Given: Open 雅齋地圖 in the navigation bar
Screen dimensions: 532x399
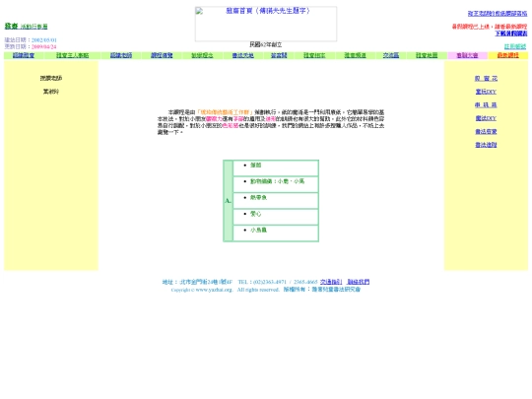Looking at the screenshot, I should coord(427,55).
